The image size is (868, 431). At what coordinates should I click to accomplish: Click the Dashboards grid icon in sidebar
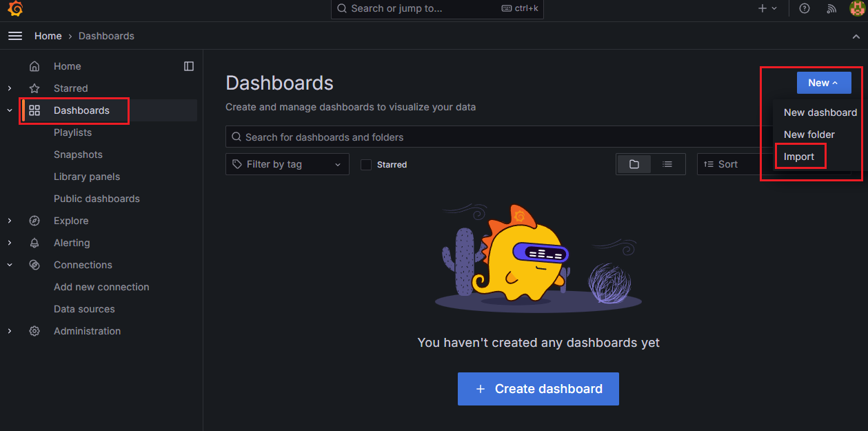point(34,110)
